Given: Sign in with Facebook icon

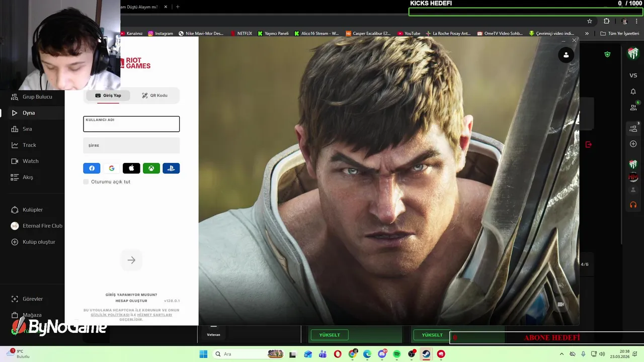Looking at the screenshot, I should [x=92, y=168].
